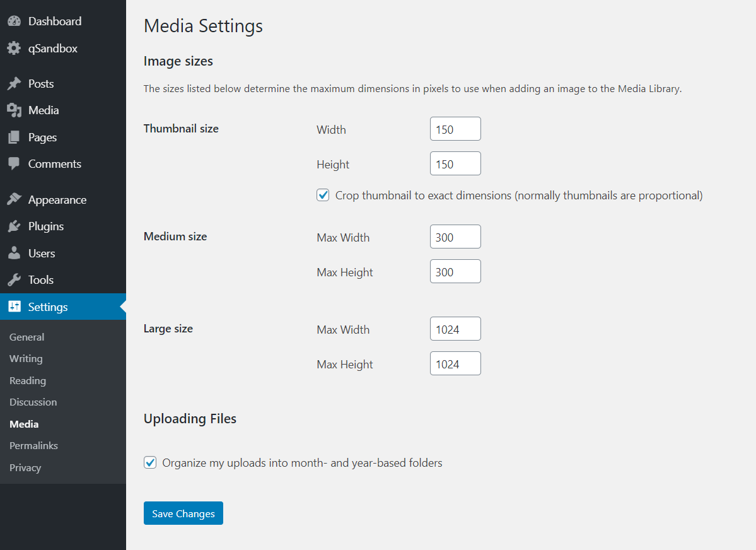Click the Thumbnail size Width field
The height and width of the screenshot is (550, 756).
tap(455, 129)
